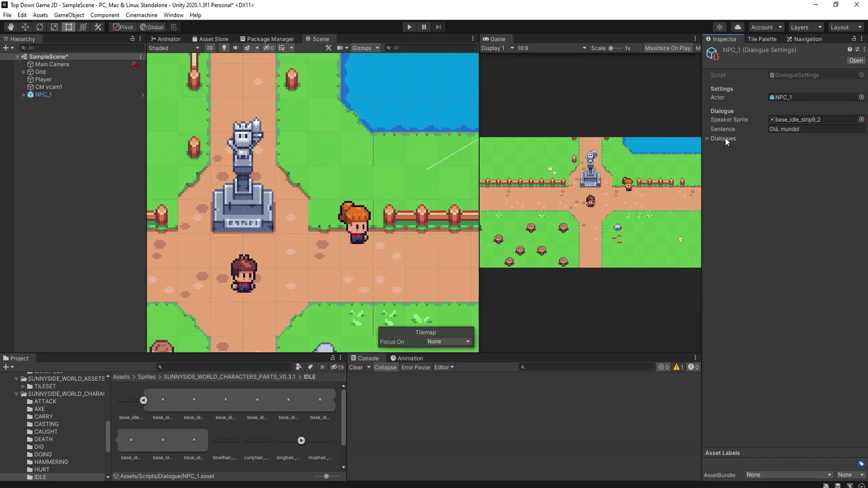Select the Scale tool
Screen dimensions: 868x488
54,27
